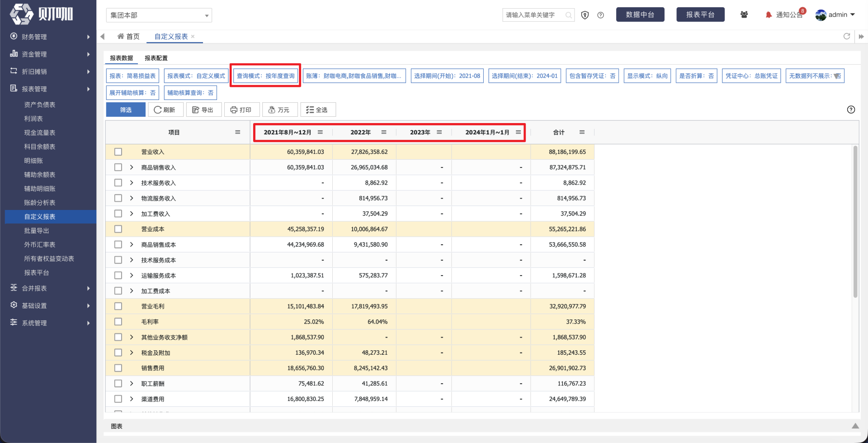This screenshot has height=443, width=868.
Task: Open the 数据中台 button
Action: point(640,14)
